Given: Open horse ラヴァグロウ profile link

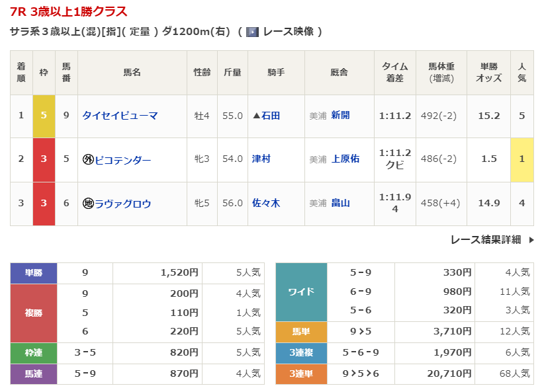Looking at the screenshot, I should [123, 204].
